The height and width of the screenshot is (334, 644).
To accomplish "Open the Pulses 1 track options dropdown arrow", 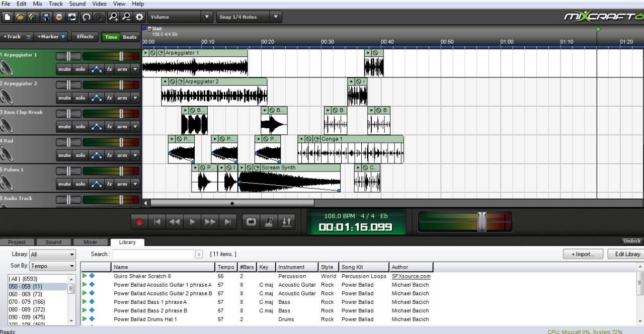I will point(134,184).
